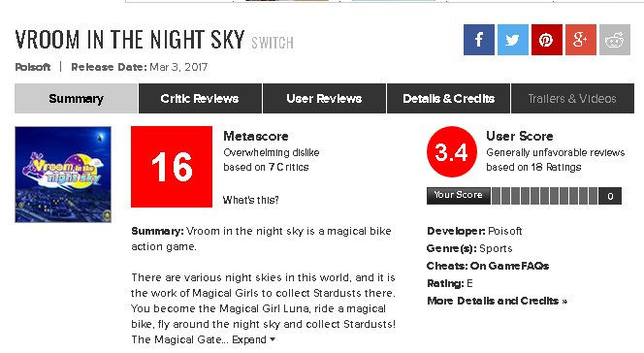Share using the Google Plus icon

click(581, 40)
